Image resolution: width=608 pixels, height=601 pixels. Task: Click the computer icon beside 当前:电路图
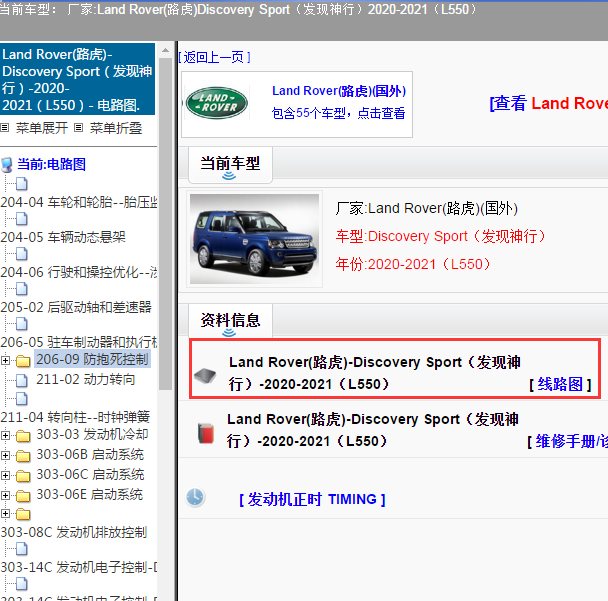(x=7, y=165)
